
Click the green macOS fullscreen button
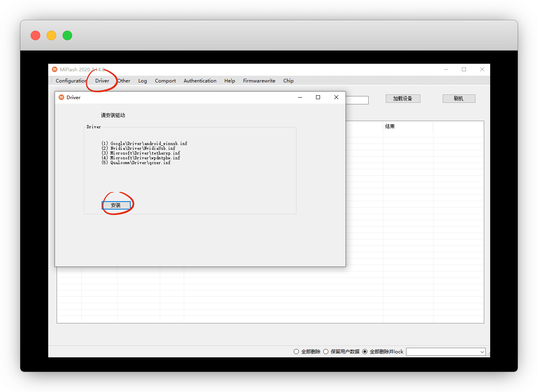67,35
